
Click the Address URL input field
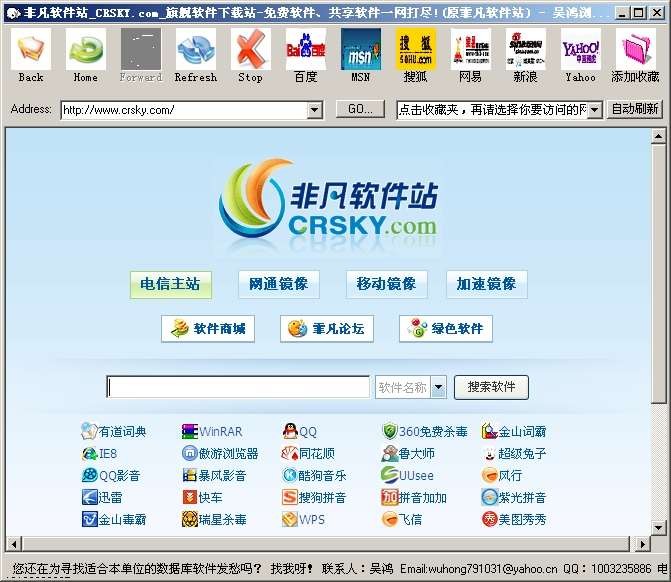[184, 110]
